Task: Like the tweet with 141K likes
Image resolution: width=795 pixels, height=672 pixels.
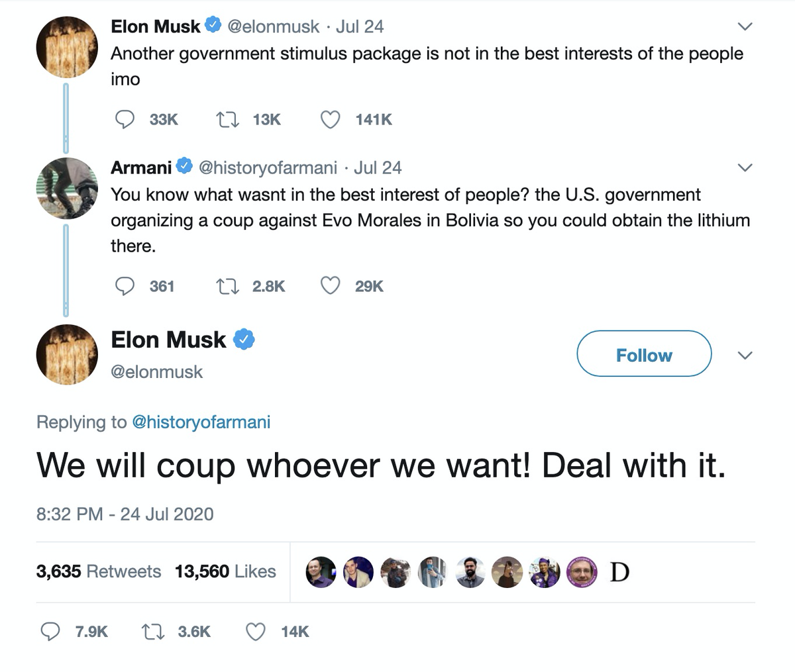Action: pos(330,119)
